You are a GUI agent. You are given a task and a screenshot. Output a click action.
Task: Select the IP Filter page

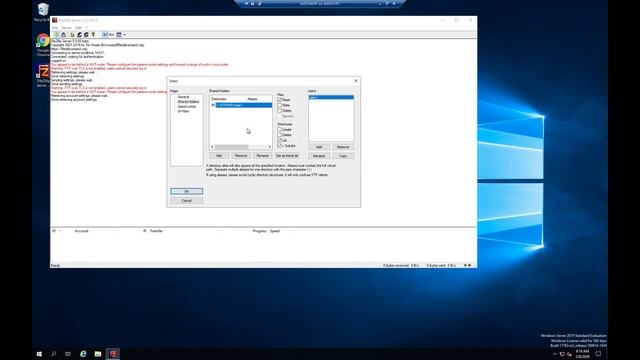pos(183,111)
